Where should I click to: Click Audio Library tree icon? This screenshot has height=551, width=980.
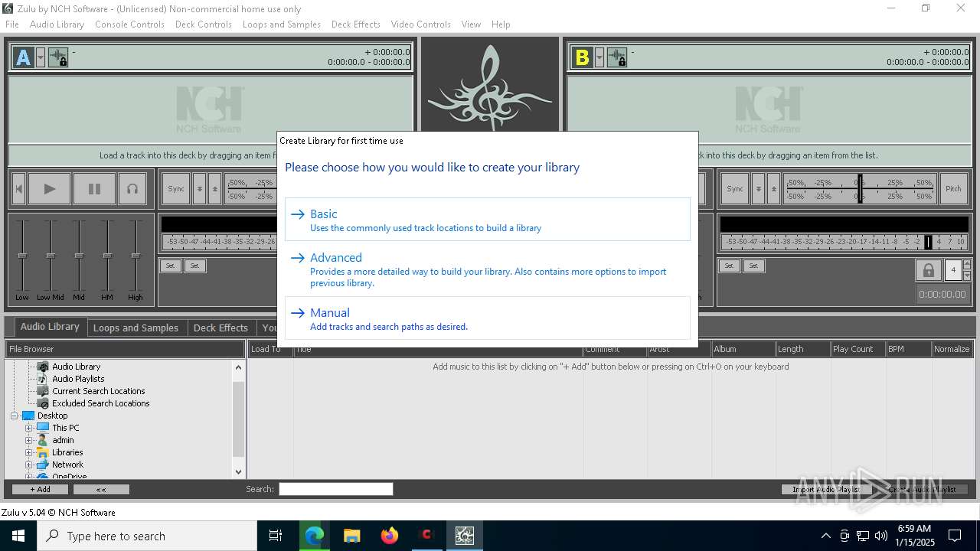[44, 367]
